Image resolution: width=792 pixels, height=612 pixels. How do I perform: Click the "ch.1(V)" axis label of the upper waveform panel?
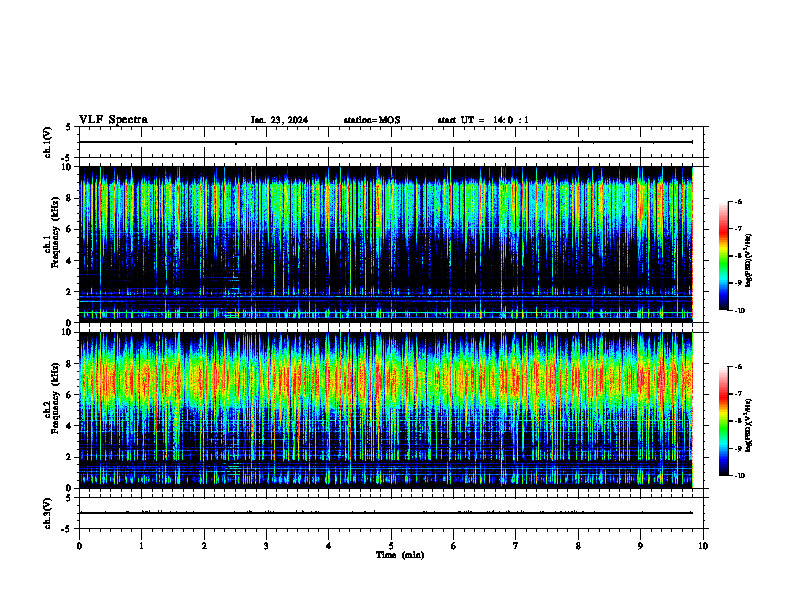[x=47, y=142]
